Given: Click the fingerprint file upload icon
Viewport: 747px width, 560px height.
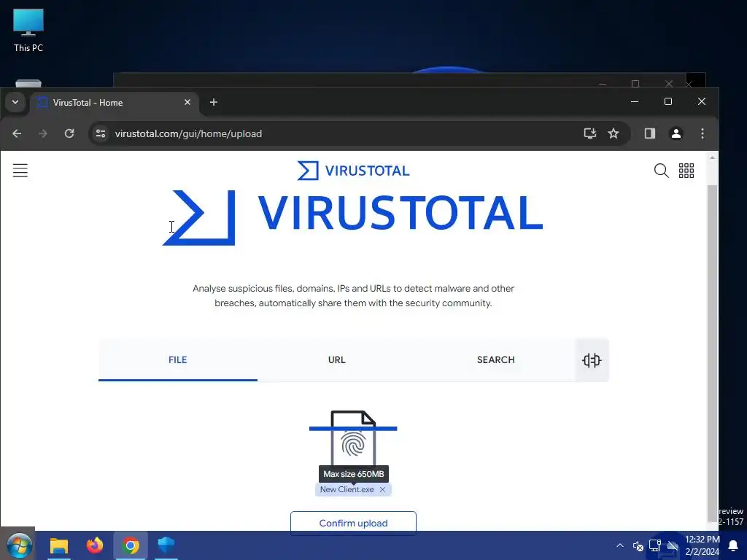Looking at the screenshot, I should click(x=353, y=438).
